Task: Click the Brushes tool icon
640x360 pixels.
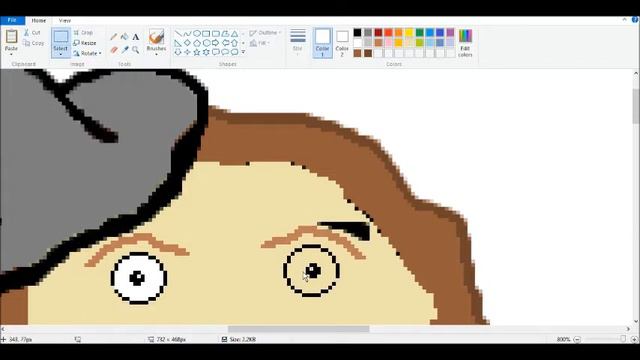Action: [156, 37]
